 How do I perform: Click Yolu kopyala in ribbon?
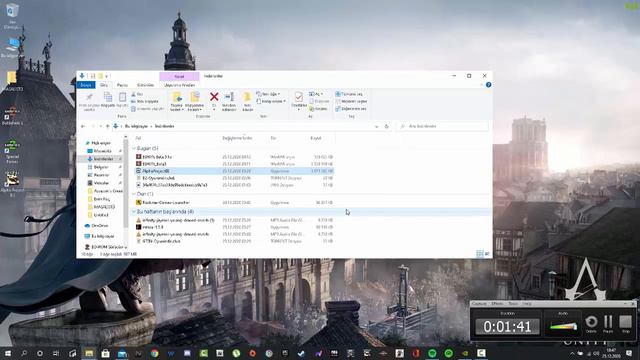point(145,101)
